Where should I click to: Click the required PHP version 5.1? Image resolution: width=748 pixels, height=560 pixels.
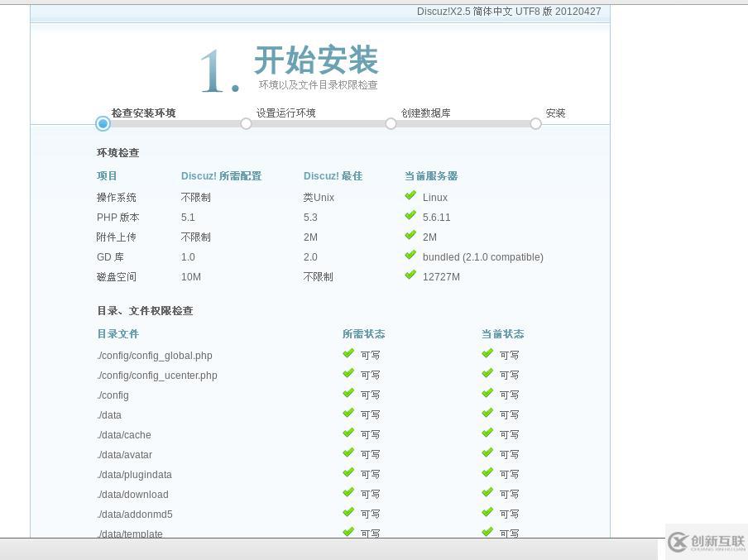tap(188, 218)
